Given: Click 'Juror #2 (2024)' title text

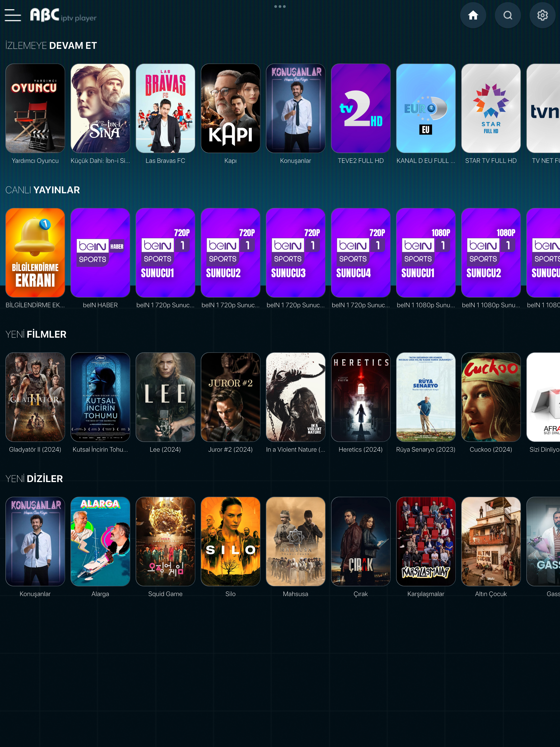Looking at the screenshot, I should (231, 450).
